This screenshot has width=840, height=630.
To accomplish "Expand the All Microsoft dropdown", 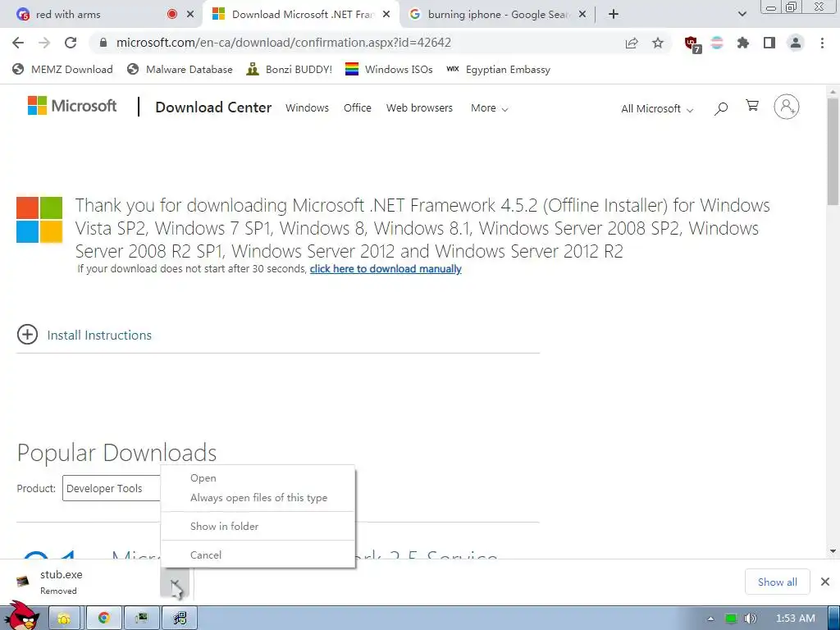I will [657, 109].
